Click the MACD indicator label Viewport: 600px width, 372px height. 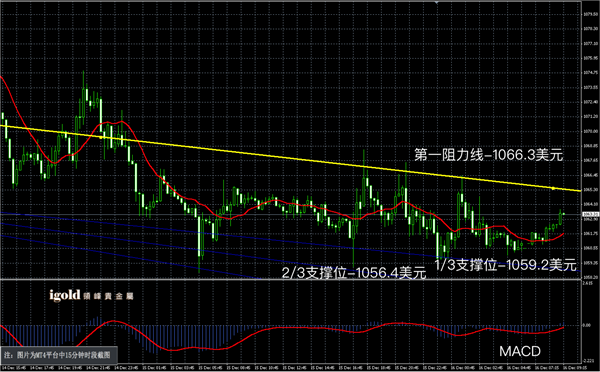520,351
